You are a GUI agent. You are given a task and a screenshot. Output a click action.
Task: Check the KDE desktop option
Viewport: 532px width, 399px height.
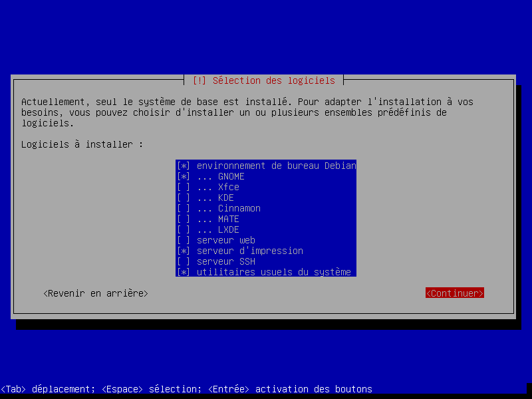coord(184,198)
